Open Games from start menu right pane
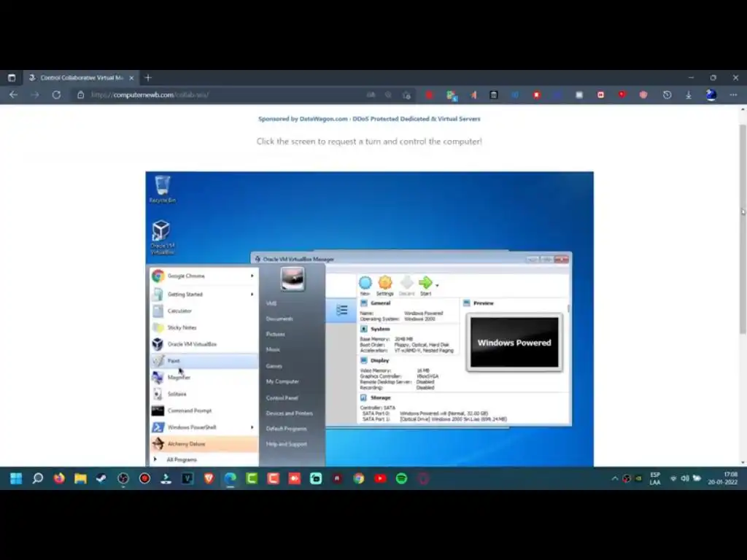 click(274, 366)
